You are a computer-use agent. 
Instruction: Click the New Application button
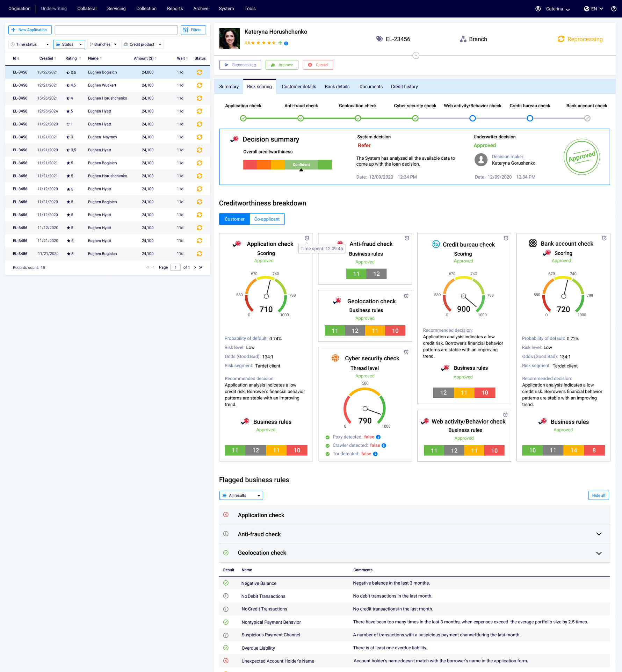[x=30, y=30]
